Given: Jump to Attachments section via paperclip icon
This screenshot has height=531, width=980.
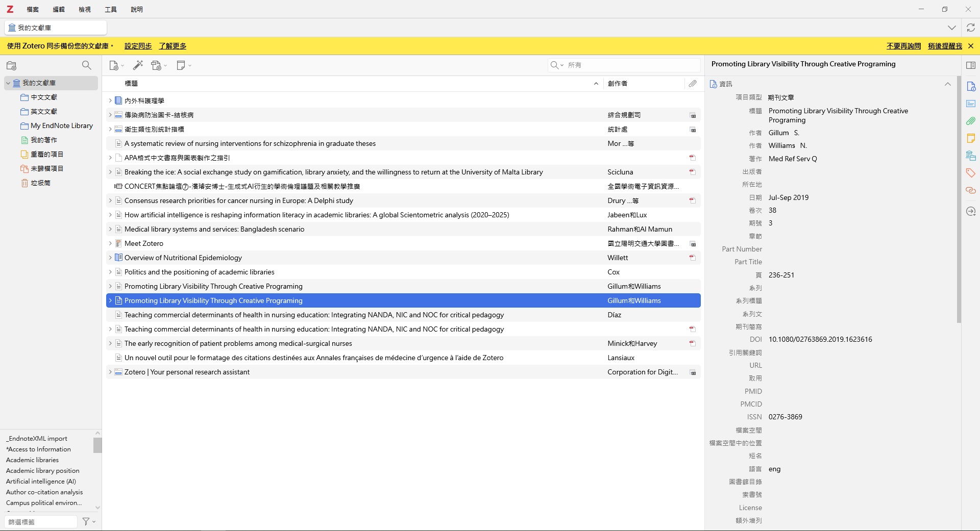Looking at the screenshot, I should 971,121.
